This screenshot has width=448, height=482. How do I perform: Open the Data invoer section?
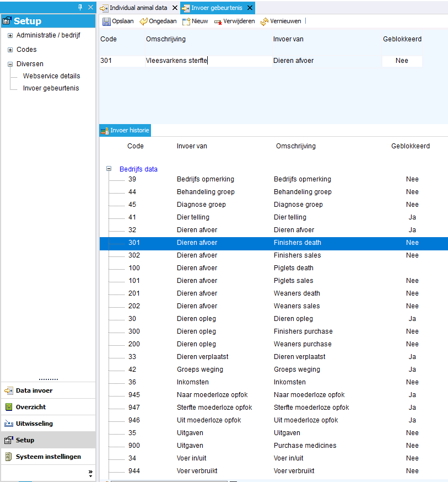click(x=48, y=390)
